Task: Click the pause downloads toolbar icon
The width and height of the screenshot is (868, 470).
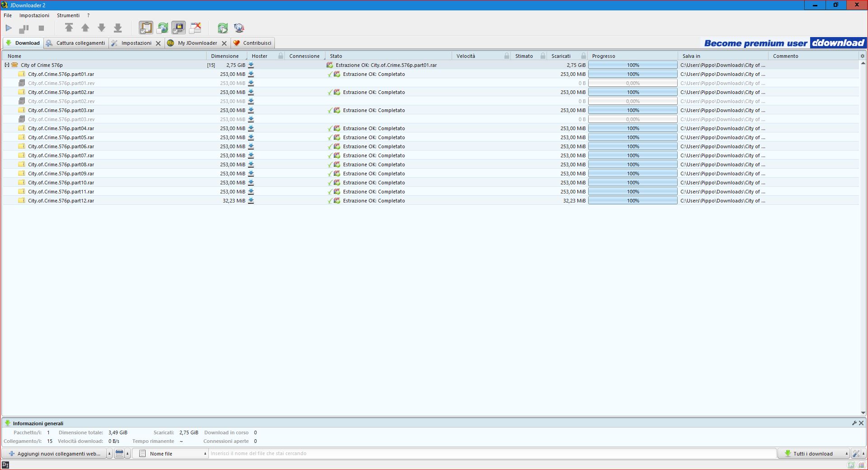Action: point(24,28)
